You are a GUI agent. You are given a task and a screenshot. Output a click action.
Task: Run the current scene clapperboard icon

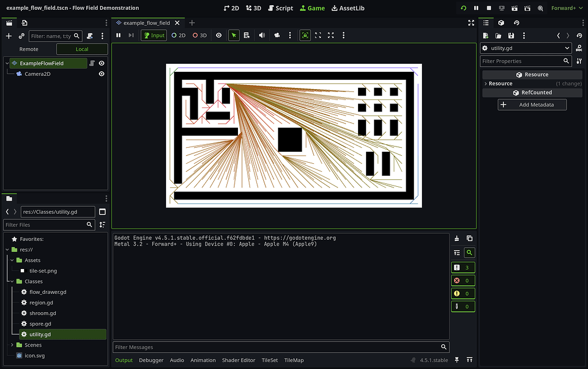(514, 8)
